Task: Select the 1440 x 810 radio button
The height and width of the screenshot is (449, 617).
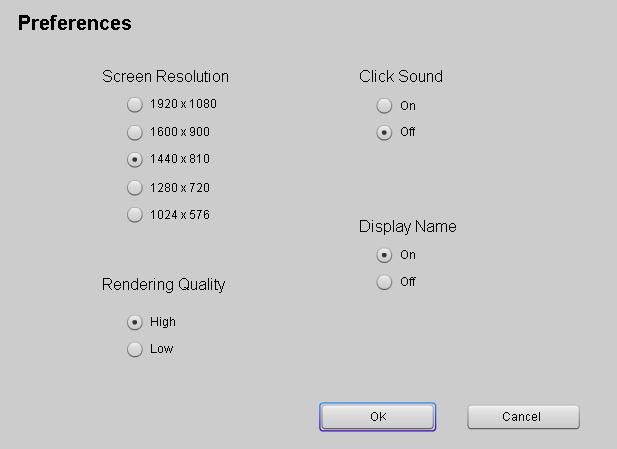Action: point(135,160)
